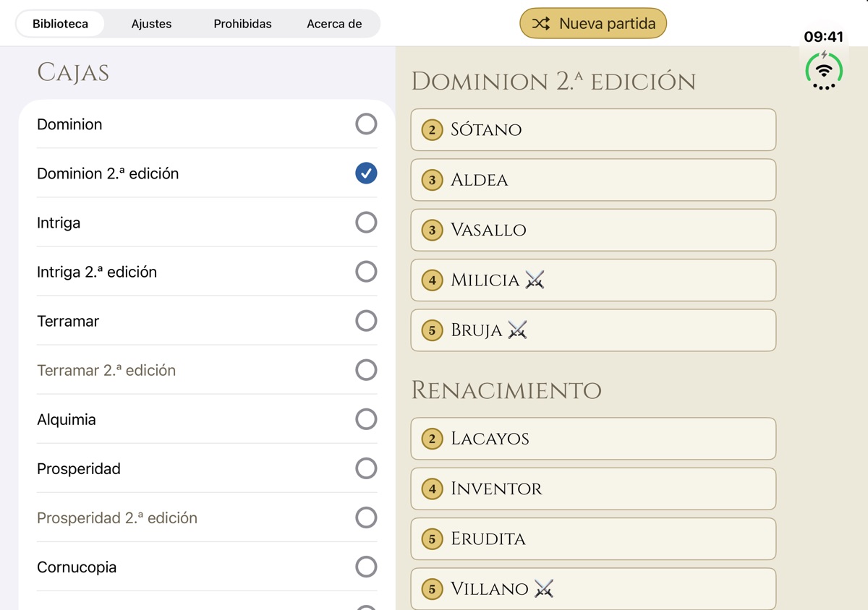Screen dimensions: 868x610
Task: Click the cost 5 coin on Bruja
Action: [x=433, y=330]
